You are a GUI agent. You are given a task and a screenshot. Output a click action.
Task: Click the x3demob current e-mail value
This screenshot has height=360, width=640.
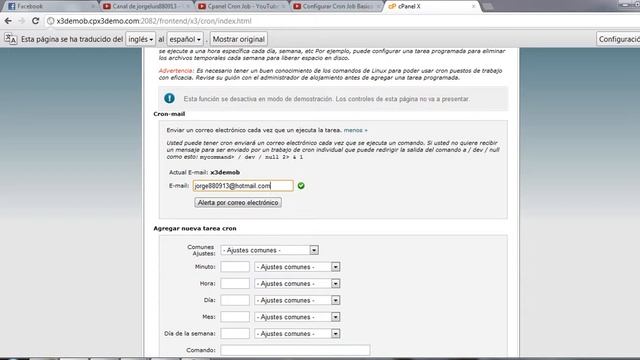tap(225, 172)
